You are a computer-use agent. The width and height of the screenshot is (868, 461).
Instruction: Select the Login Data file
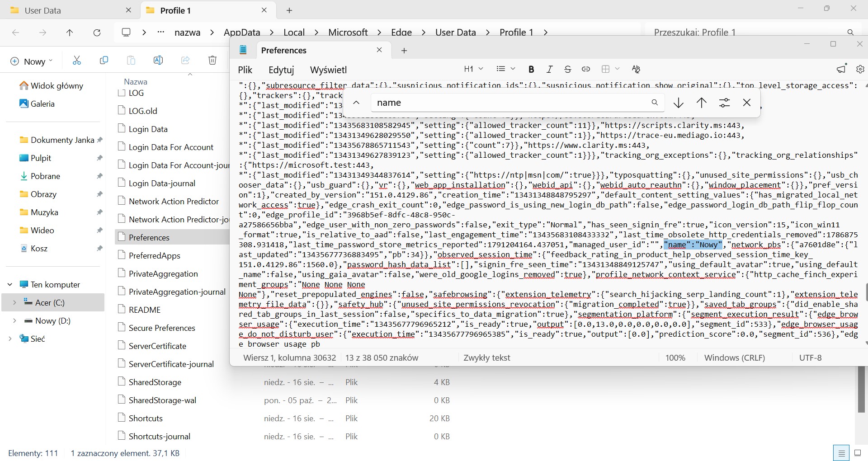[148, 129]
